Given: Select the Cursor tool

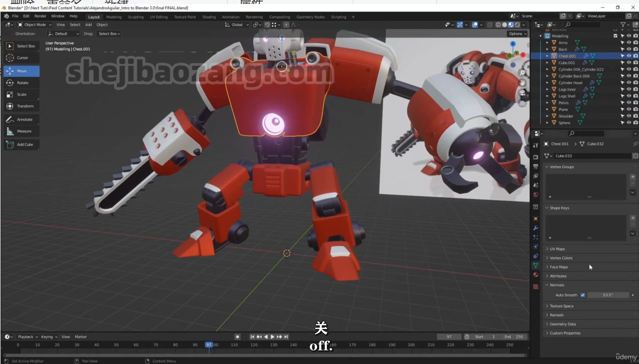Looking at the screenshot, I should [x=22, y=58].
